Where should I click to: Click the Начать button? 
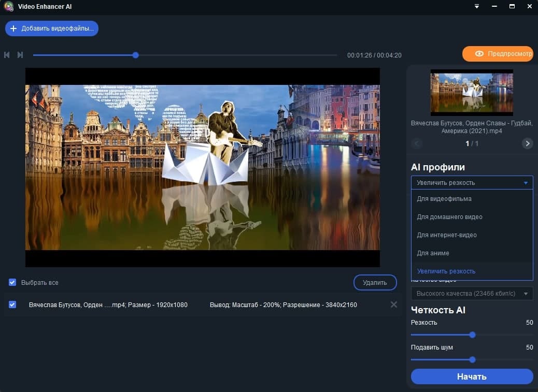tap(472, 376)
